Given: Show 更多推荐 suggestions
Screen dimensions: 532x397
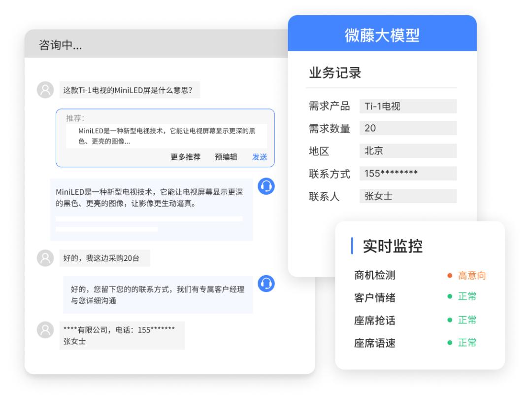Looking at the screenshot, I should coord(185,157).
